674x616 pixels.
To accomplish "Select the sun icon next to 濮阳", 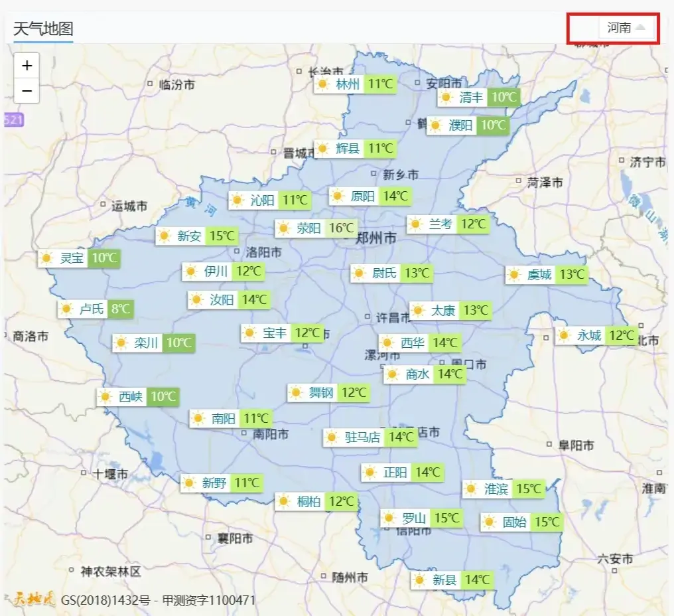I will coord(435,125).
